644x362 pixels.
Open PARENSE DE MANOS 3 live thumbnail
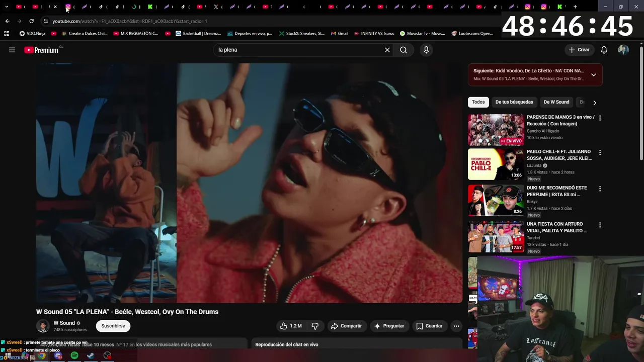[x=496, y=130]
